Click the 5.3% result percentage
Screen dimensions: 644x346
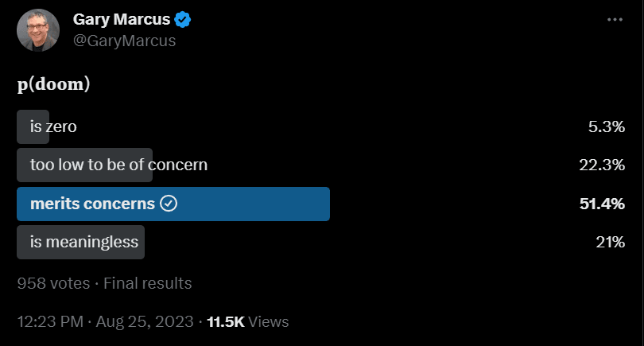pyautogui.click(x=607, y=126)
